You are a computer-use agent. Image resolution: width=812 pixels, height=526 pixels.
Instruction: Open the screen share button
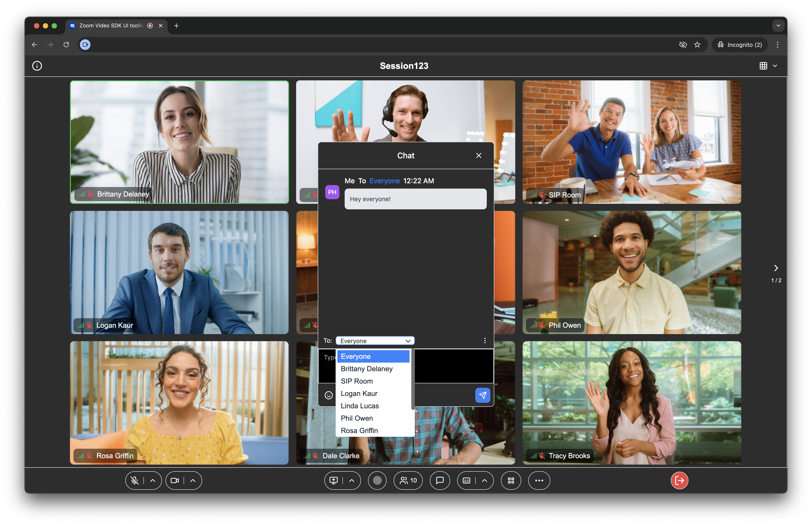pyautogui.click(x=334, y=480)
